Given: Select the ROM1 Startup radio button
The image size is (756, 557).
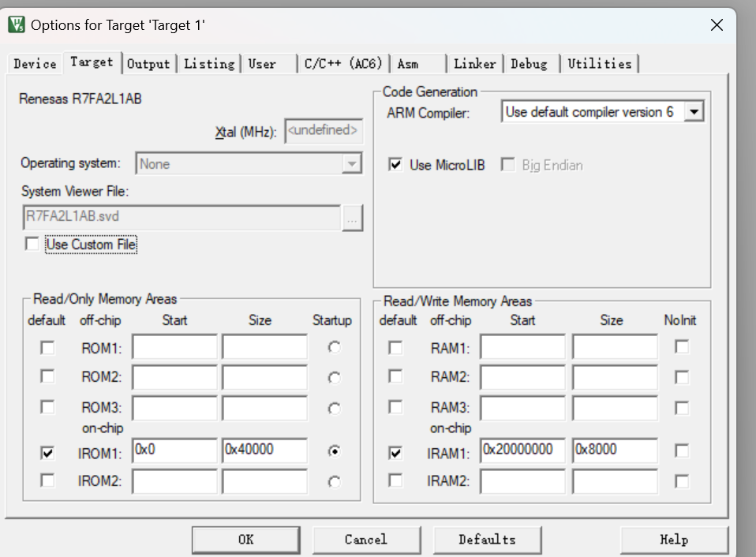Looking at the screenshot, I should (334, 347).
